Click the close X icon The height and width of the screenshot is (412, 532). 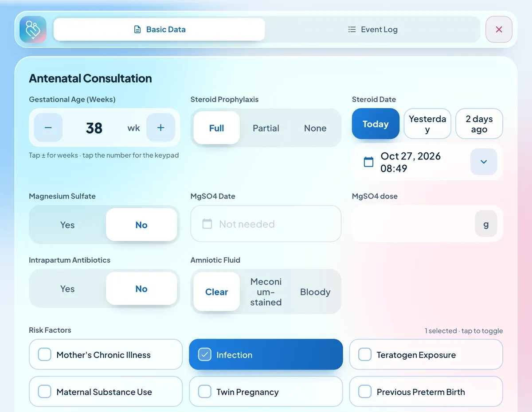[499, 30]
